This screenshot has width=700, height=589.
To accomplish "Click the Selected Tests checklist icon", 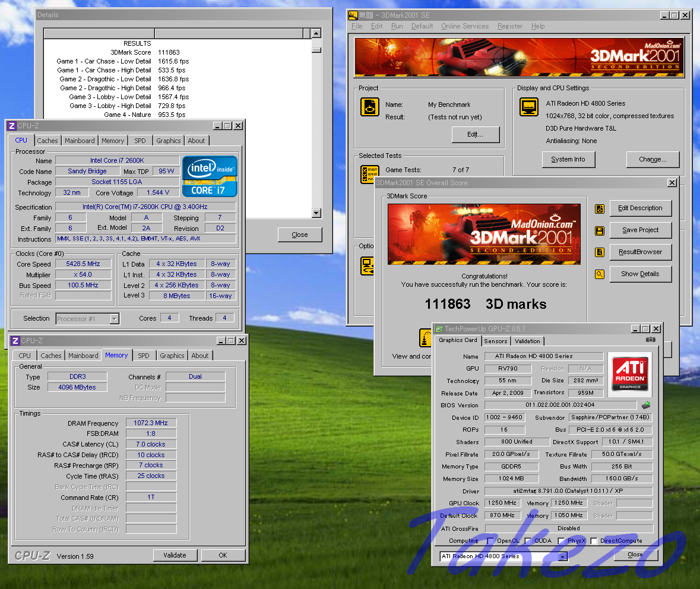I will [370, 175].
